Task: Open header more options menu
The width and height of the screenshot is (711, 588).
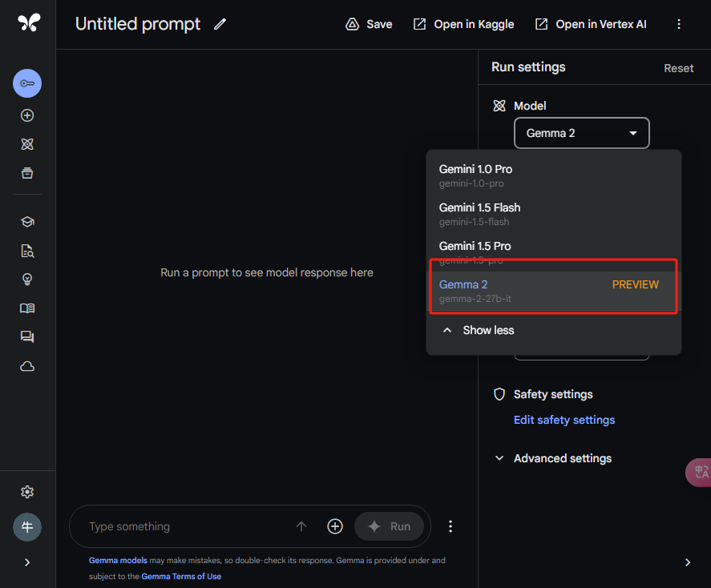Action: point(679,24)
